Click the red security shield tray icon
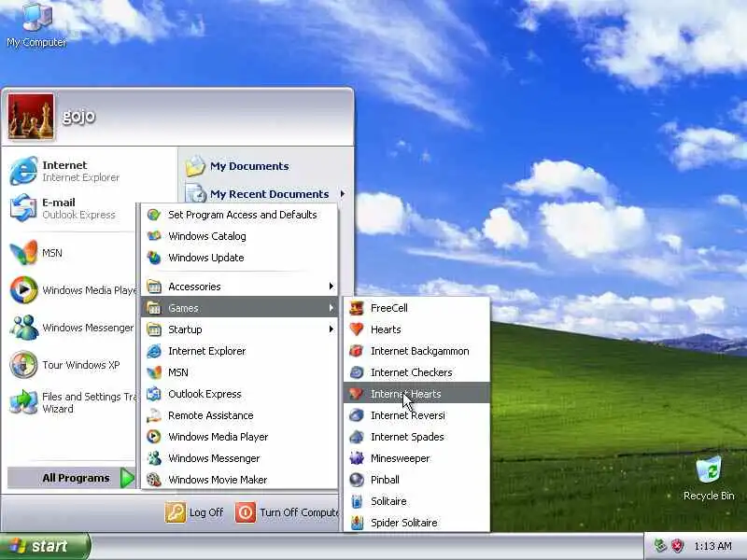The image size is (747, 560). point(677,546)
